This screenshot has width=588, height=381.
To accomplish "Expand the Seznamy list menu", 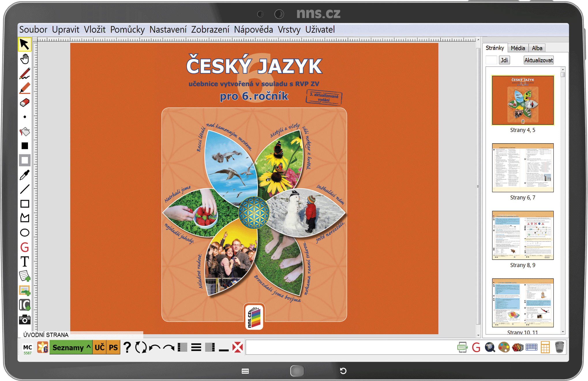I will [x=71, y=347].
